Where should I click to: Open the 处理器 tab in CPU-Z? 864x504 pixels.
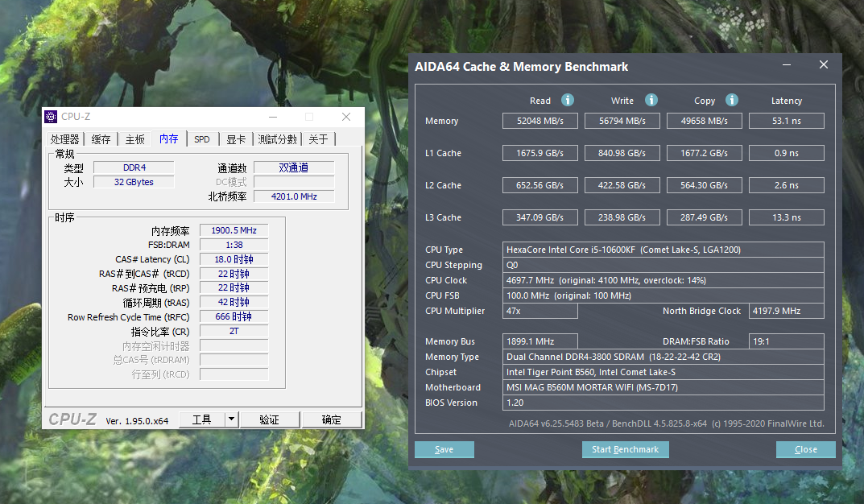click(64, 139)
